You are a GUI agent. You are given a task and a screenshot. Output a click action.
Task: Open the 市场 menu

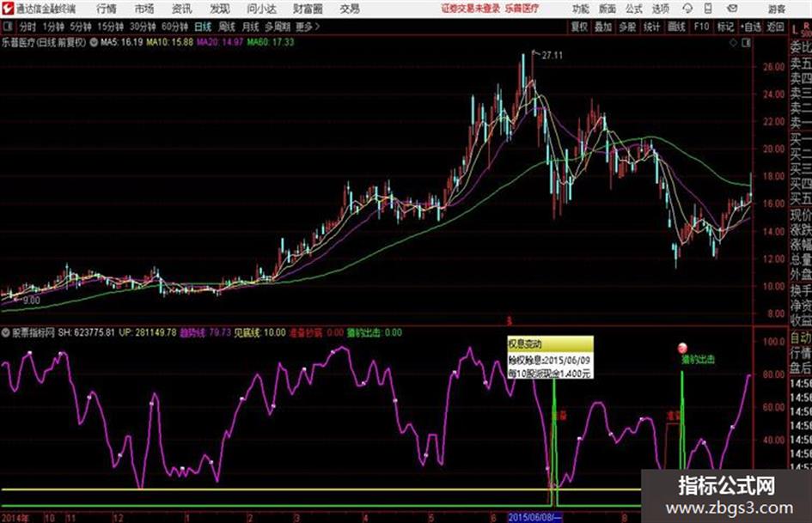pos(144,9)
